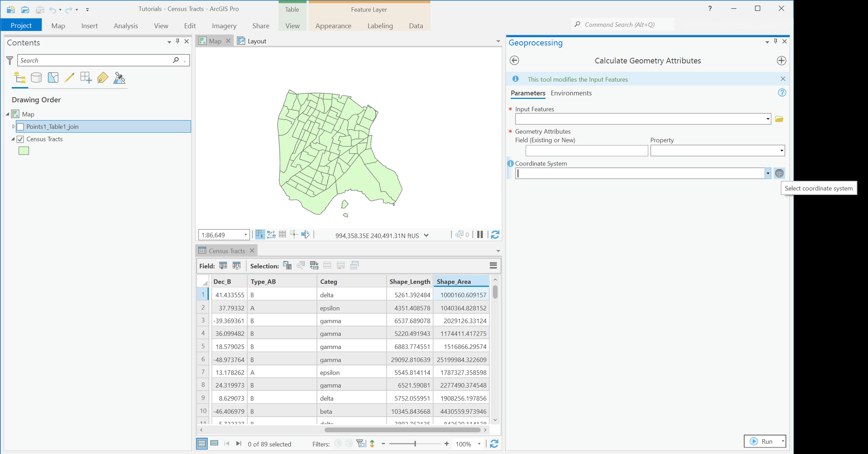Switch the row selection in the table
Screen dimensions: 868x454
pyautogui.click(x=314, y=265)
